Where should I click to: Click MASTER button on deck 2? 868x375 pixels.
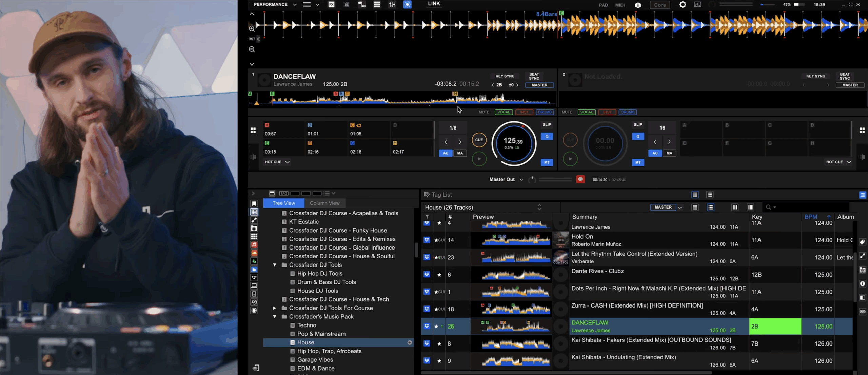pyautogui.click(x=850, y=85)
